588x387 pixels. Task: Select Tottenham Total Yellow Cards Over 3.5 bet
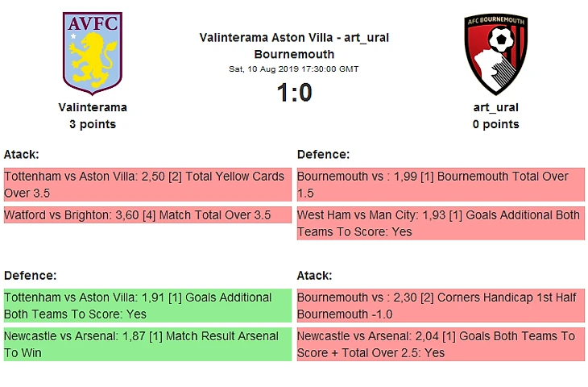pos(147,185)
